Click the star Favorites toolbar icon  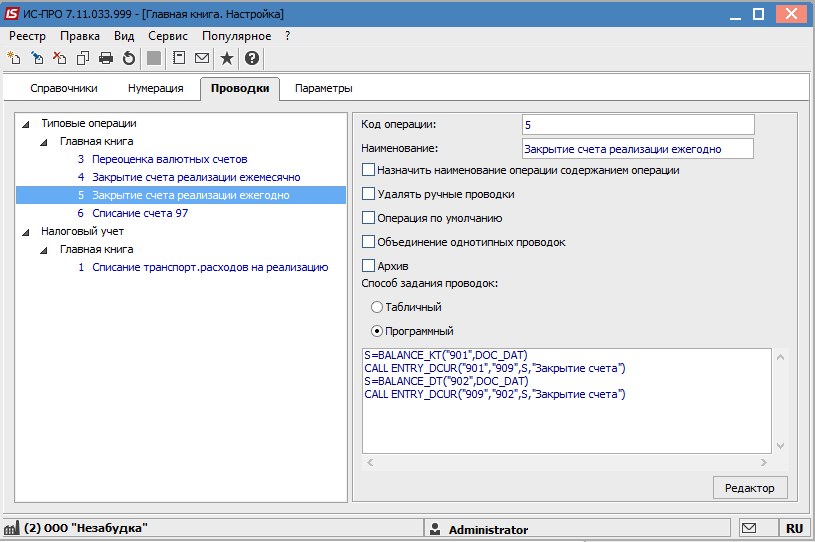tap(227, 58)
